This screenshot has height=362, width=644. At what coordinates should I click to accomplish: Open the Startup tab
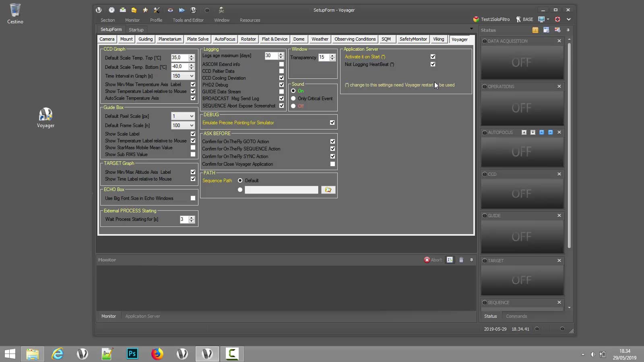[136, 29]
